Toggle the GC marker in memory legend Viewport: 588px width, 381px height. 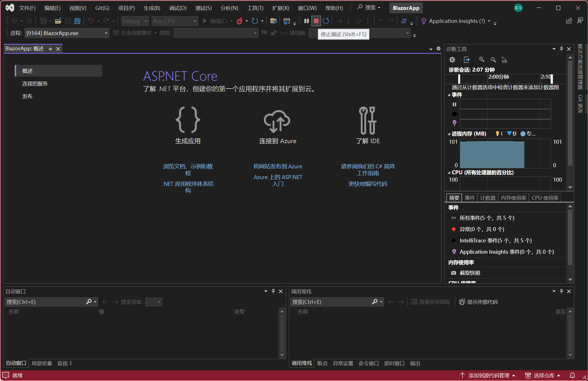pyautogui.click(x=497, y=134)
